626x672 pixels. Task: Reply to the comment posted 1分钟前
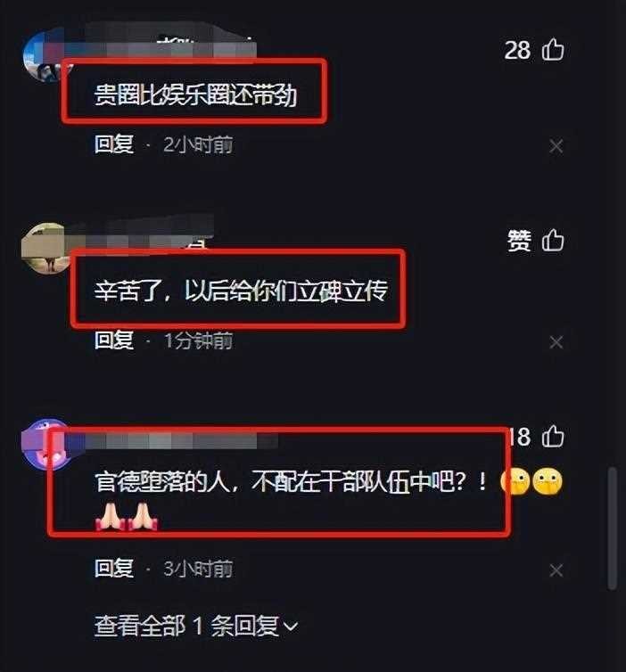[x=114, y=340]
